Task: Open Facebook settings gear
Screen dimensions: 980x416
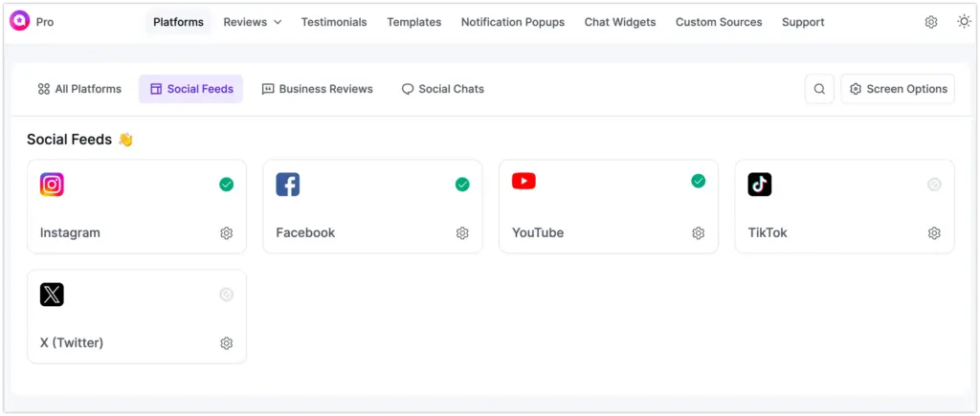Action: [x=462, y=233]
